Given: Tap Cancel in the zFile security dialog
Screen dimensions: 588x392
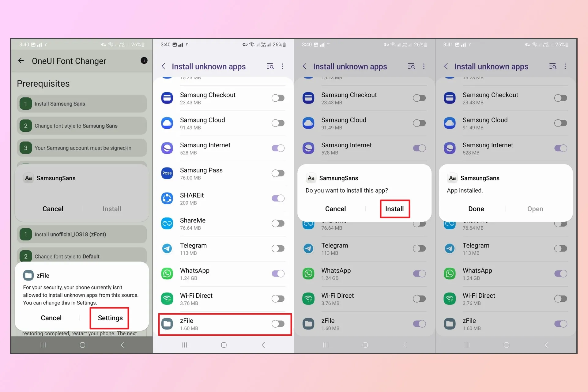Looking at the screenshot, I should click(x=51, y=318).
